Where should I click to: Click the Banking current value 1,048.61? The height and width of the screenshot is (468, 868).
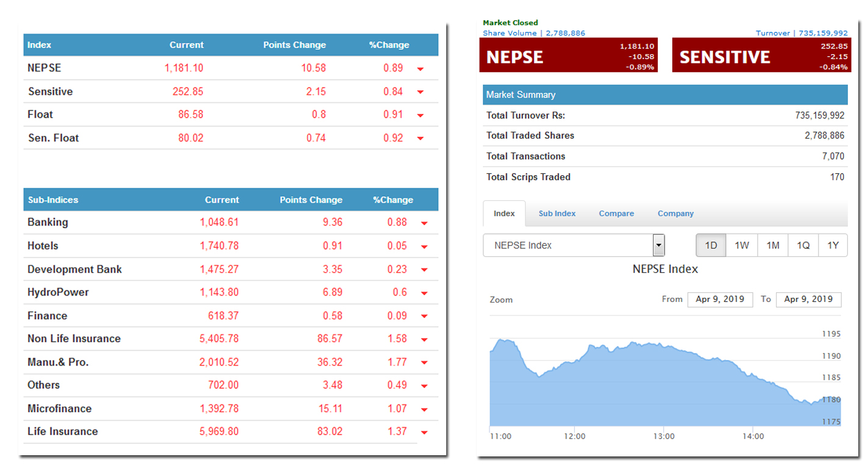(x=219, y=222)
